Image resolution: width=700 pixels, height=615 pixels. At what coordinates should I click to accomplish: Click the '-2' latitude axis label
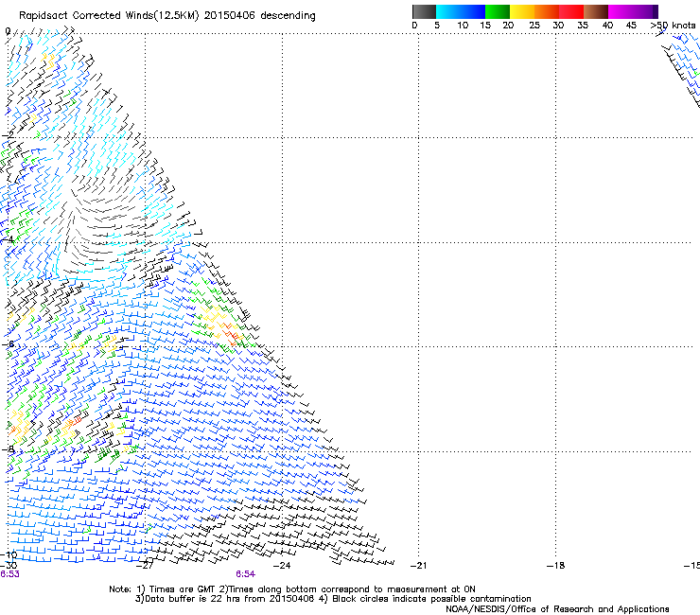tap(9, 135)
